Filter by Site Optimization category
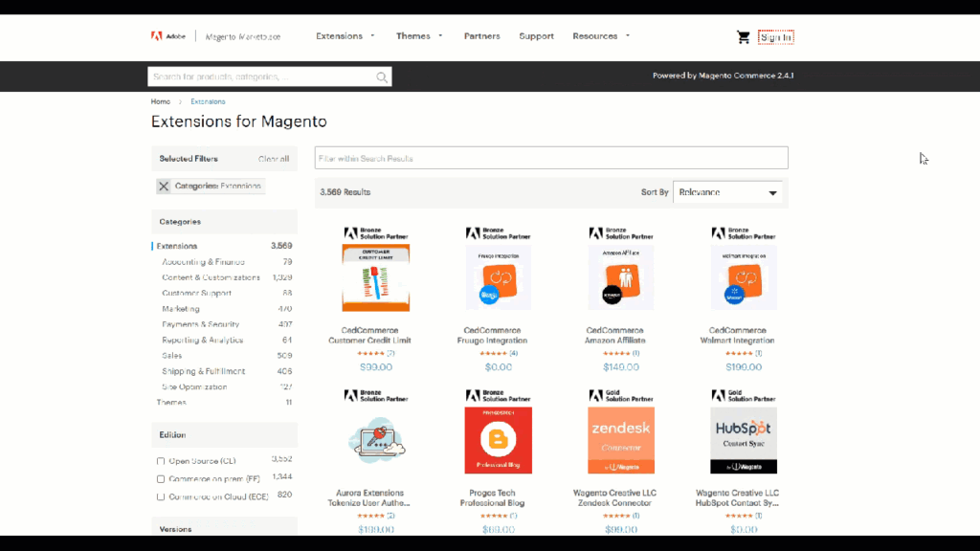The image size is (980, 551). click(x=194, y=386)
